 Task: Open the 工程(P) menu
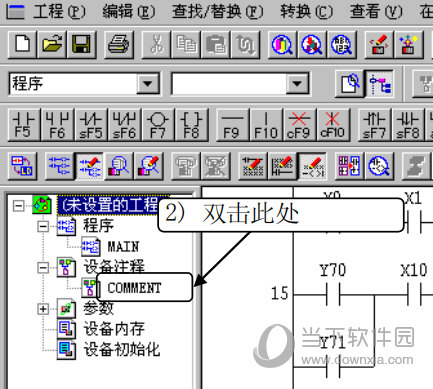59,12
